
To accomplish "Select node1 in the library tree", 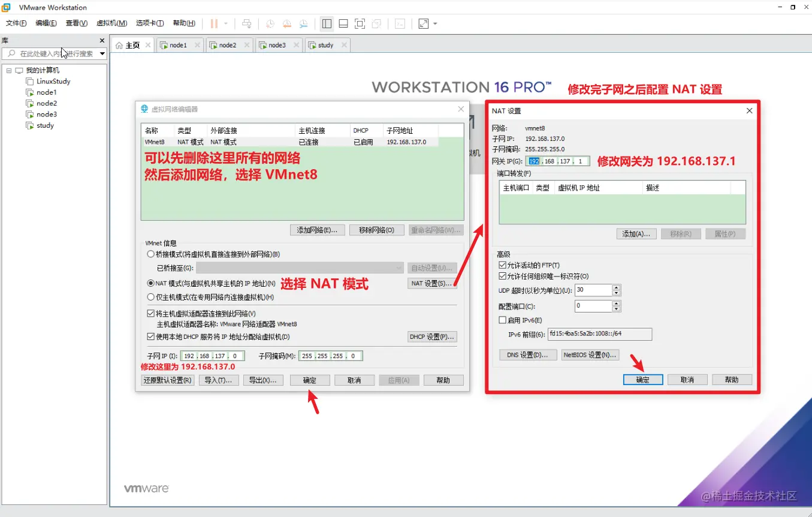I will coord(46,92).
